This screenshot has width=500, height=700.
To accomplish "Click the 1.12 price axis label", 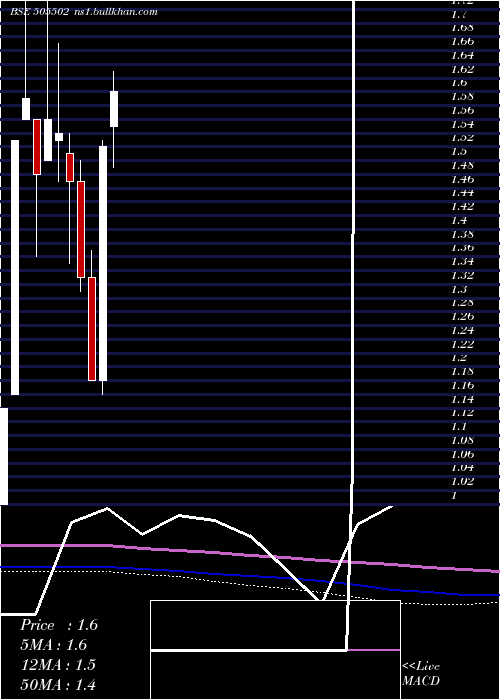I will (462, 413).
